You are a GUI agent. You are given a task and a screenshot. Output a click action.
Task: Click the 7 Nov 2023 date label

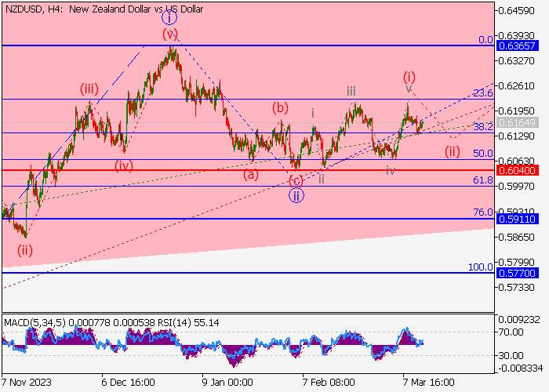[x=27, y=382]
